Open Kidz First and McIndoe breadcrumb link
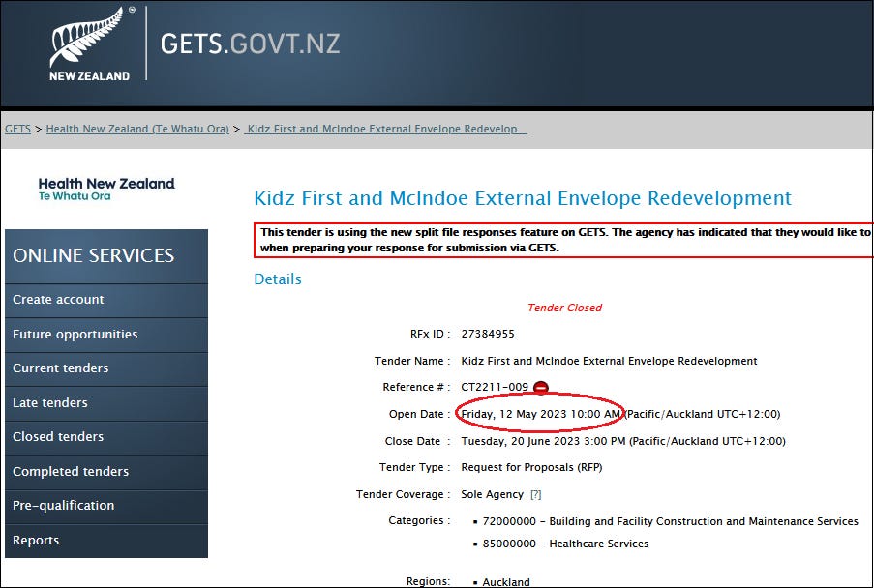874x588 pixels. [386, 129]
